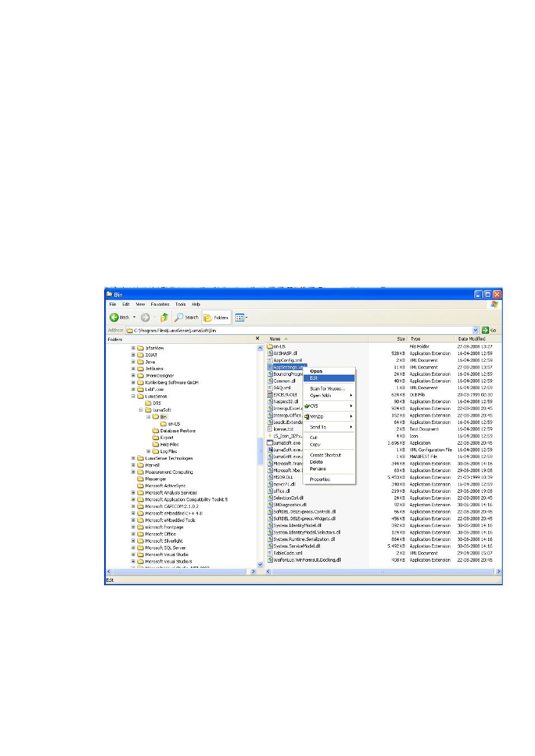Open the CVS submenu entry
The height and width of the screenshot is (756, 535).
[x=329, y=406]
